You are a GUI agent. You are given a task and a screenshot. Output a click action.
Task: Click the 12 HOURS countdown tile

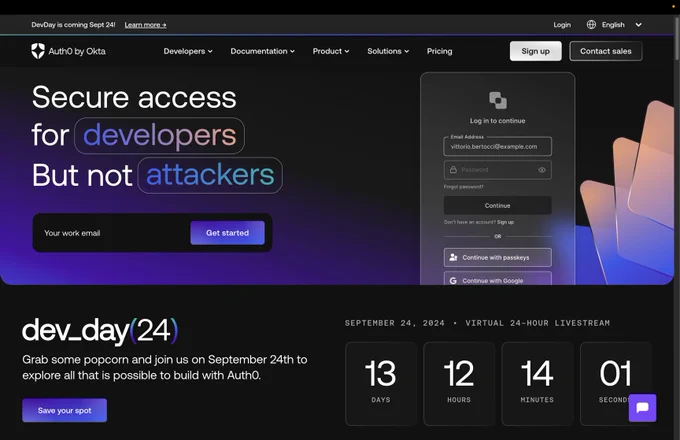pos(459,383)
